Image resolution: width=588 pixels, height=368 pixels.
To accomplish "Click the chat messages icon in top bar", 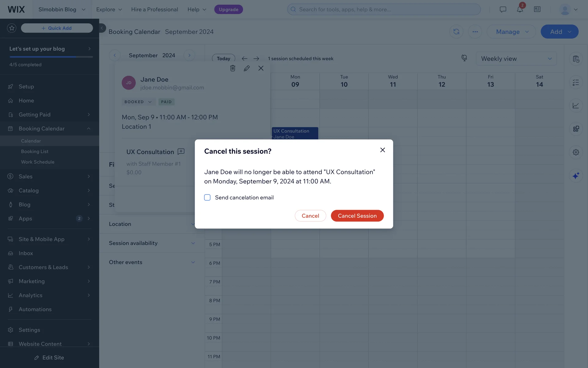I will tap(503, 9).
